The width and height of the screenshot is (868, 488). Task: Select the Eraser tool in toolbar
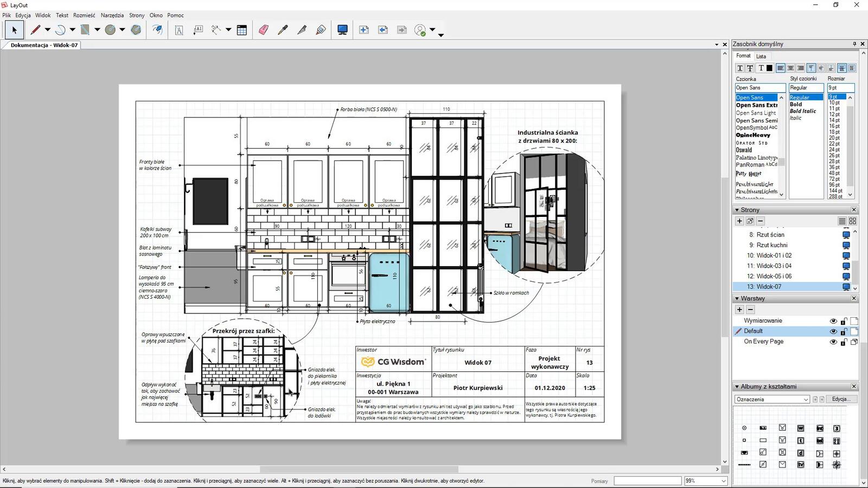(264, 30)
